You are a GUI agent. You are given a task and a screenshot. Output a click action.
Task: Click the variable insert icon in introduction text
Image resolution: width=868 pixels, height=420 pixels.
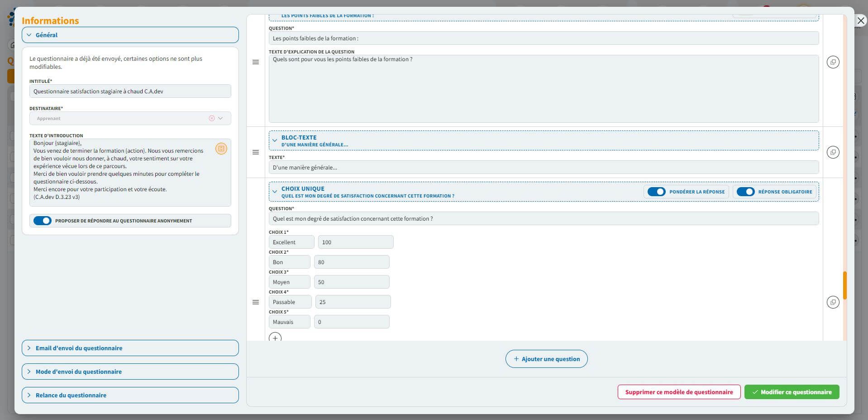[221, 149]
